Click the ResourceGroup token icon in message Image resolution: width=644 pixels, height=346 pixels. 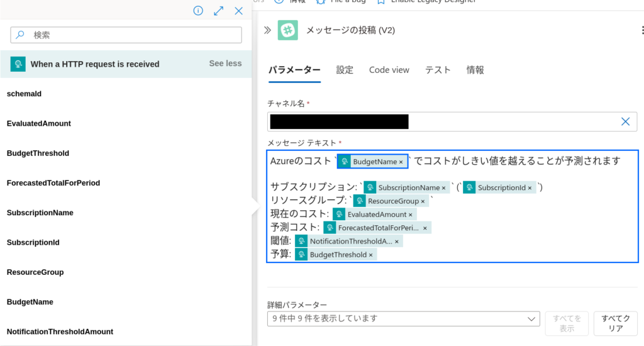359,201
